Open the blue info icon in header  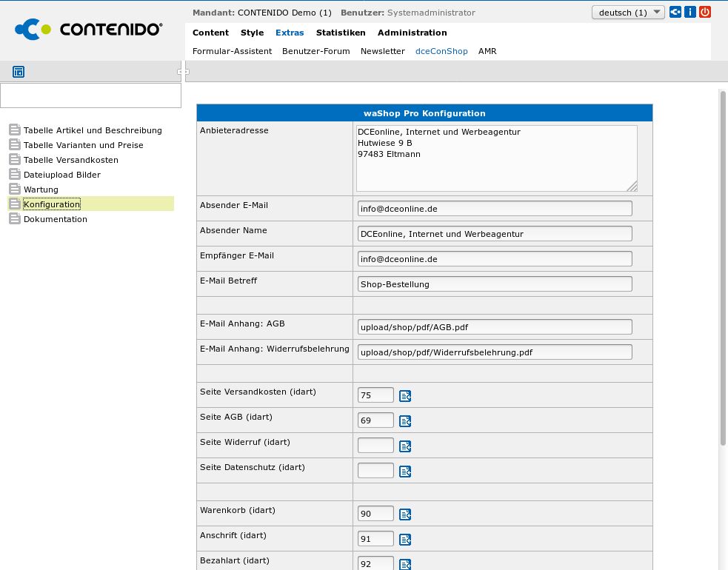tap(690, 12)
